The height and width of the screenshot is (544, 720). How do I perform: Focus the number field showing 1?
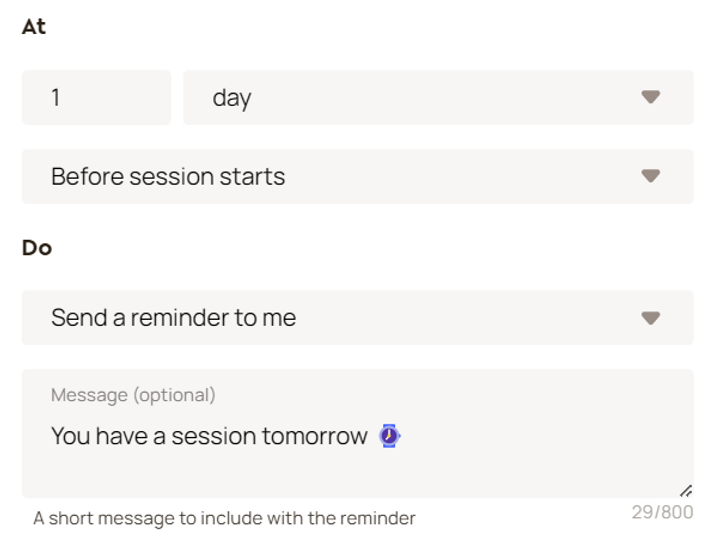96,98
